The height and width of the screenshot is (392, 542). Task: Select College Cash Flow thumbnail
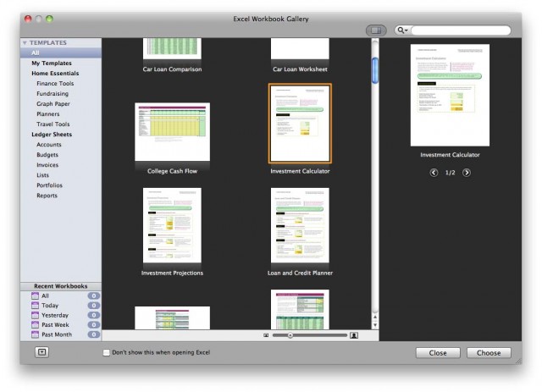[172, 132]
